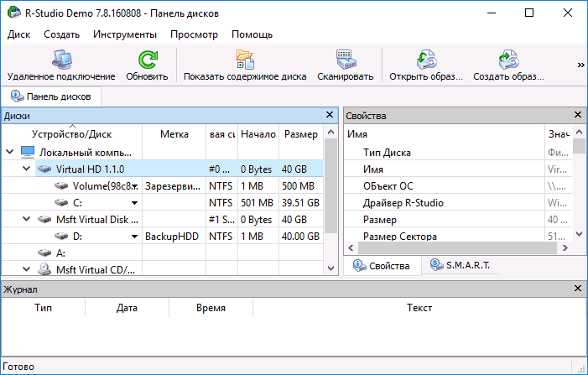
Task: Click the A: floppy drive icon
Action: (x=44, y=253)
